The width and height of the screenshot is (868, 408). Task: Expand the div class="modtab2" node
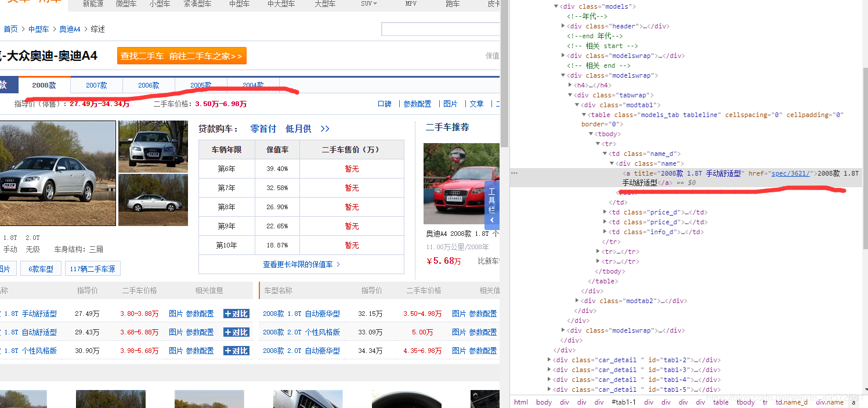[577, 301]
